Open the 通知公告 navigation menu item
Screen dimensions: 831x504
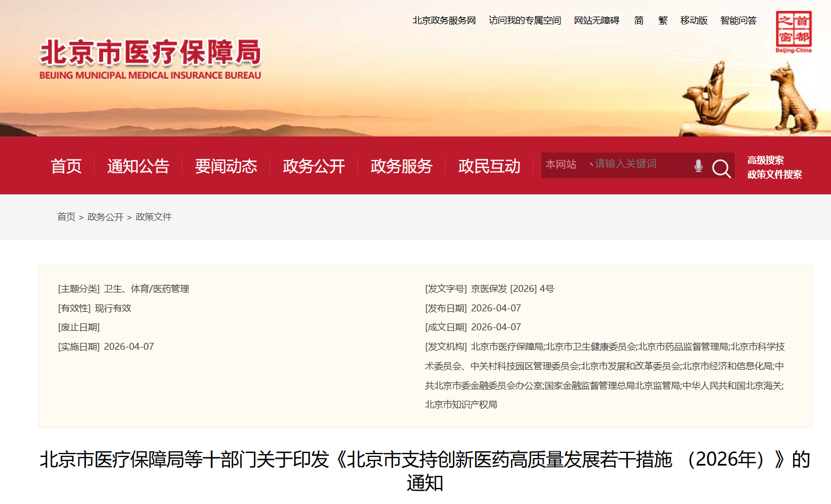click(138, 166)
